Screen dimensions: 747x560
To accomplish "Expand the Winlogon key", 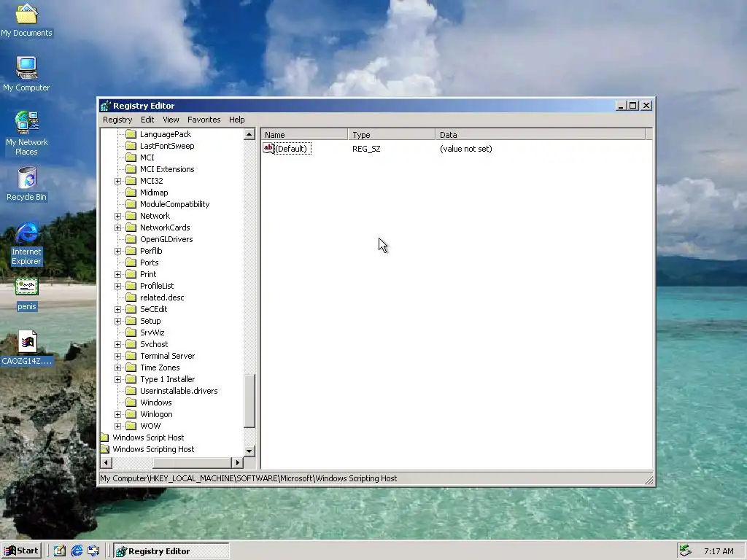I will pyautogui.click(x=117, y=414).
